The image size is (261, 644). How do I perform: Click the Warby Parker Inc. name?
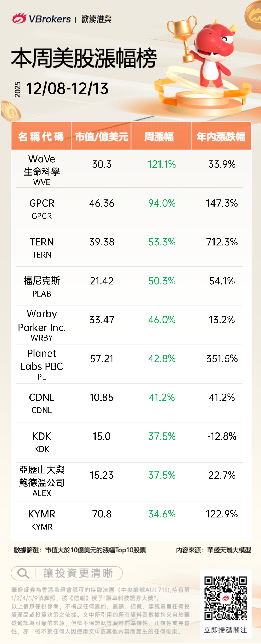click(42, 321)
